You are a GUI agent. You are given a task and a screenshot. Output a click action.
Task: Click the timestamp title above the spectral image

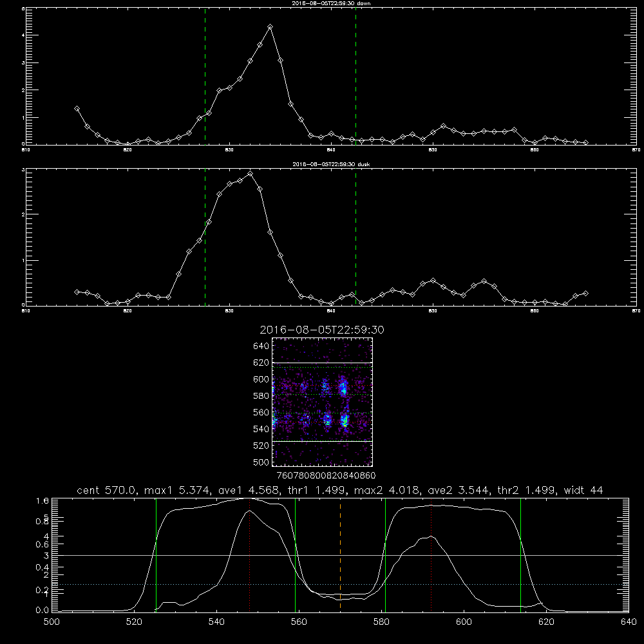(x=322, y=330)
